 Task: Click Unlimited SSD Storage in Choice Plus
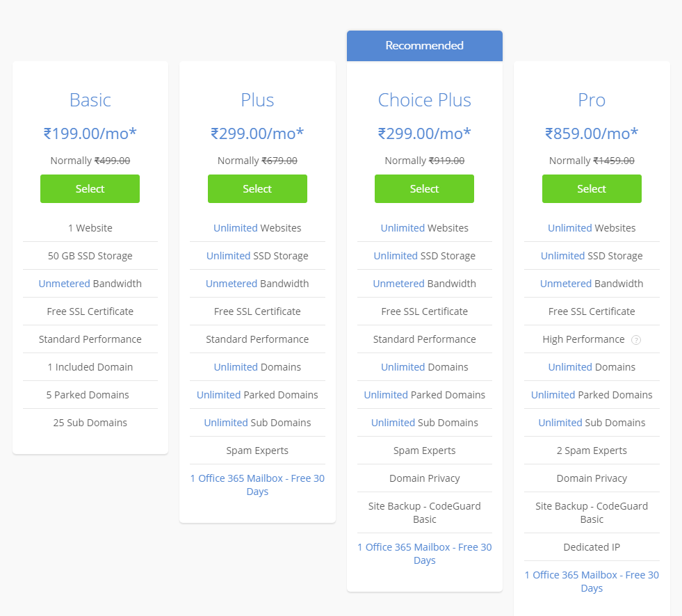[x=425, y=256]
